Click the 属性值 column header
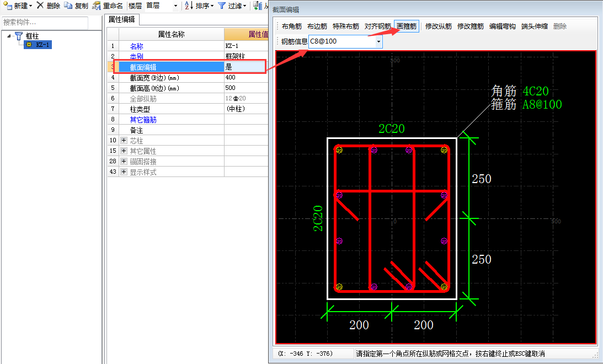603x364 pixels. 247,34
